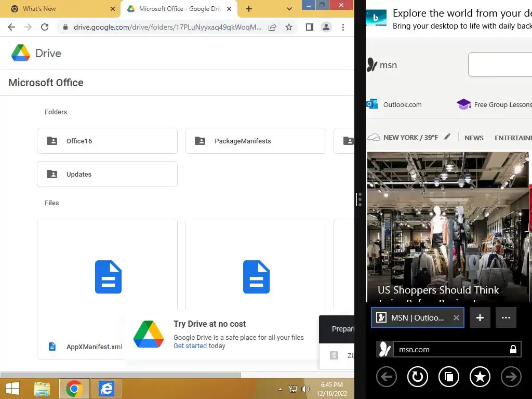Image resolution: width=532 pixels, height=399 pixels.
Task: Bookmark this page with the star icon
Action: 289,27
